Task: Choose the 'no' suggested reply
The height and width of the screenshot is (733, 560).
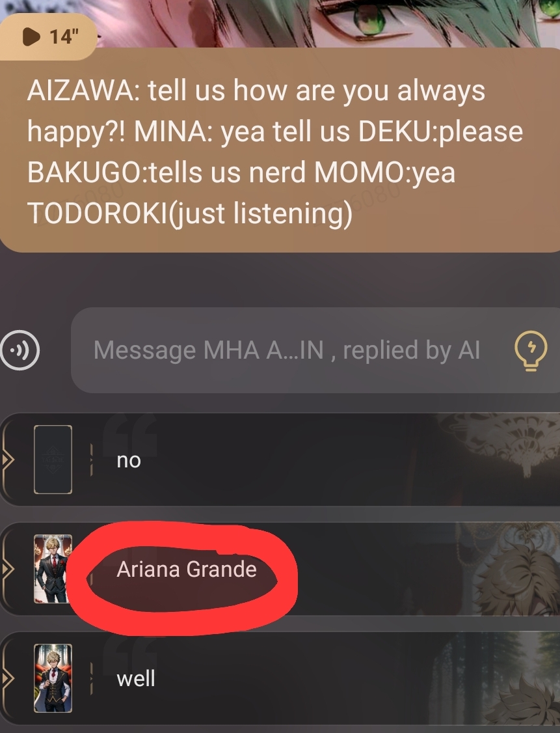Action: click(x=280, y=460)
